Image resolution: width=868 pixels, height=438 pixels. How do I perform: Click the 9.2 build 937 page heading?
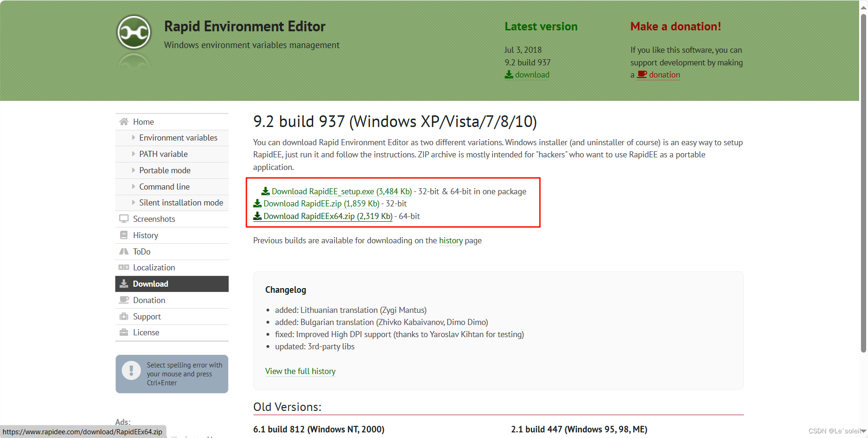pos(395,121)
